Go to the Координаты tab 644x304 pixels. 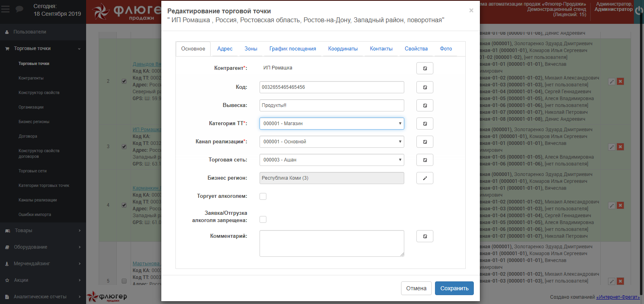tap(343, 49)
